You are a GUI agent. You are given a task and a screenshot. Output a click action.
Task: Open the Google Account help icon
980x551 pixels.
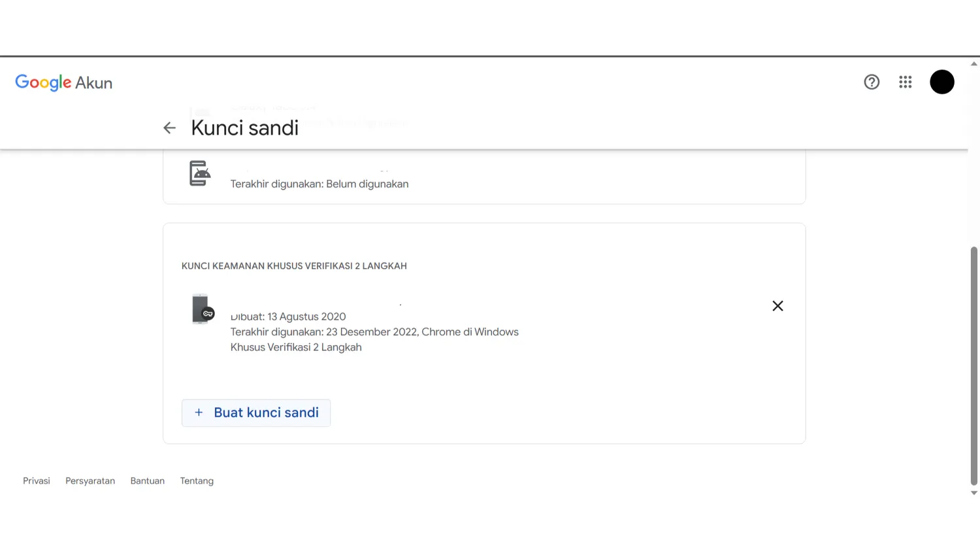click(x=872, y=82)
